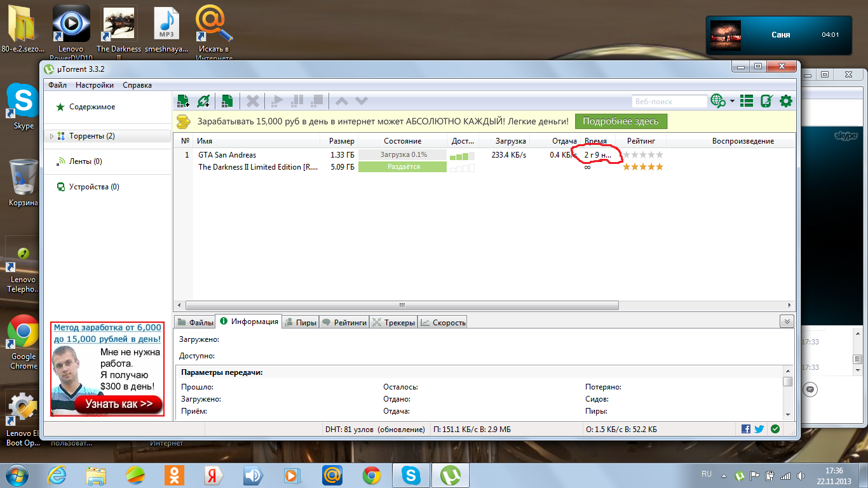Open the Корзина recycle bin icon
Viewport: 868px width, 488px height.
24,182
